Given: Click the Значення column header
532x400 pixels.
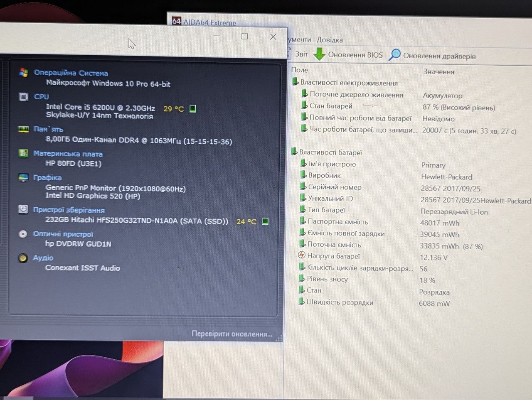Looking at the screenshot, I should click(x=438, y=71).
